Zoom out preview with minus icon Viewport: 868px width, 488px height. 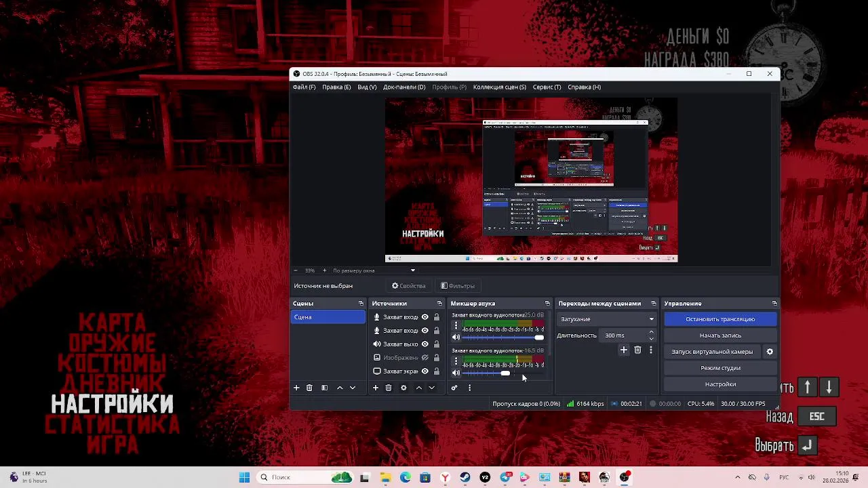point(296,270)
